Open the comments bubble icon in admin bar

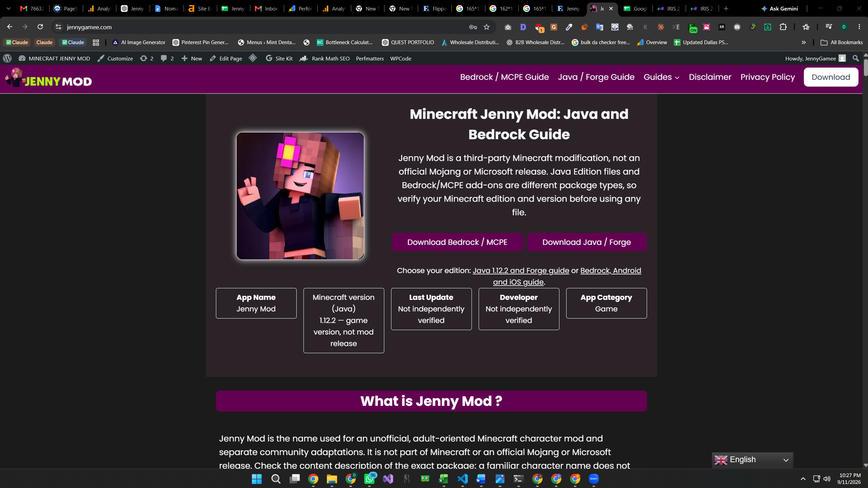click(x=167, y=58)
